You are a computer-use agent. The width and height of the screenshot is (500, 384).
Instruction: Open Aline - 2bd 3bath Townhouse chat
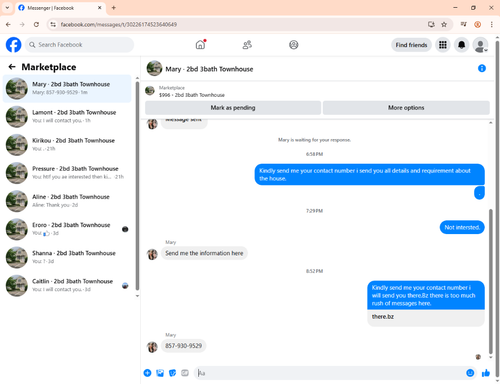click(67, 201)
